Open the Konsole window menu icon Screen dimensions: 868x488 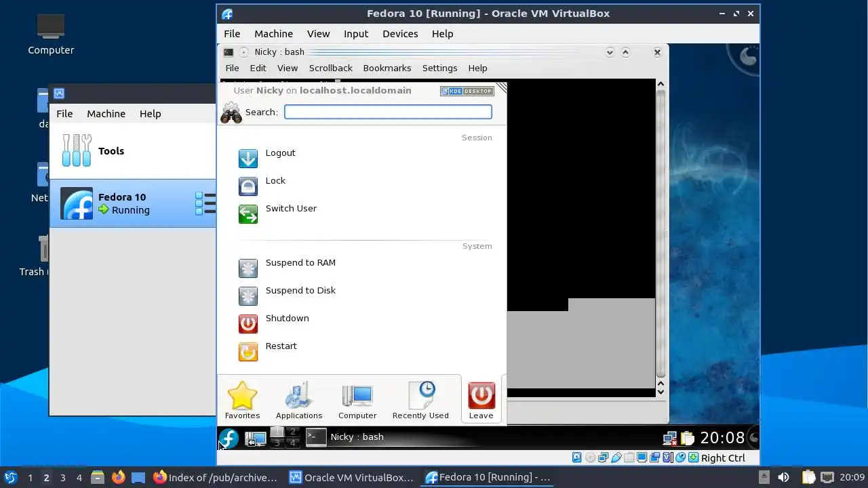pyautogui.click(x=229, y=52)
